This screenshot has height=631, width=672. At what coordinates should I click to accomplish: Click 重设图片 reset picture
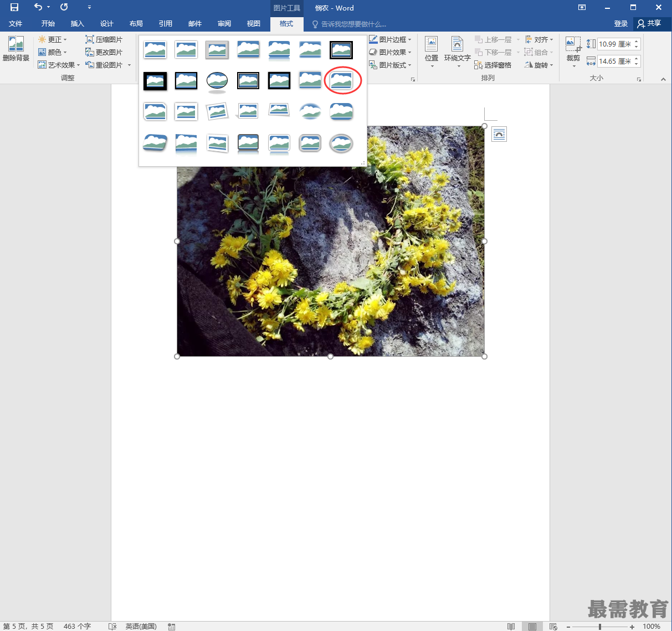104,65
